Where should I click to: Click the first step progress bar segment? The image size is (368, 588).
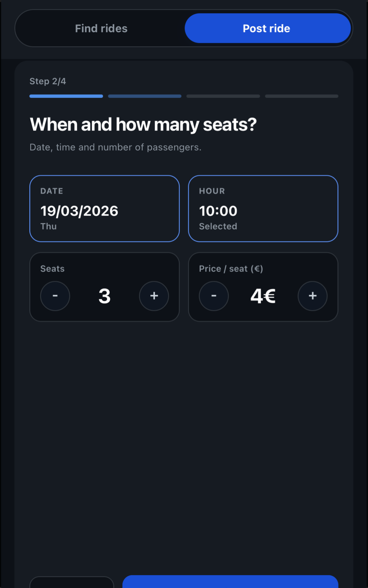[66, 96]
